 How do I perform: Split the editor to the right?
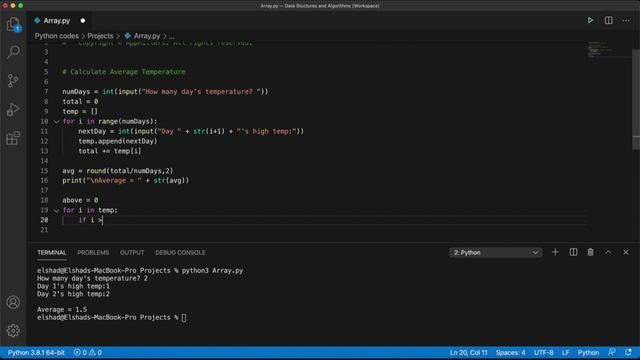[x=608, y=20]
